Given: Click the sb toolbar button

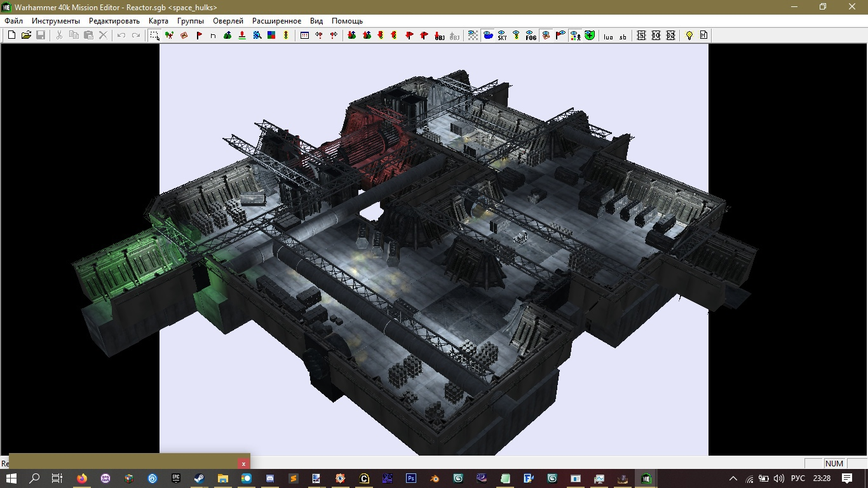Looking at the screenshot, I should point(623,36).
